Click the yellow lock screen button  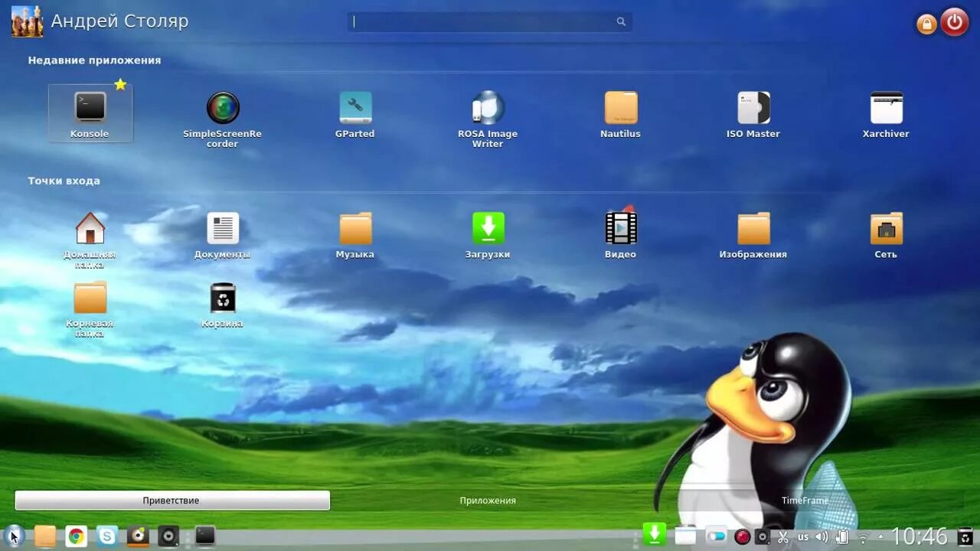926,24
